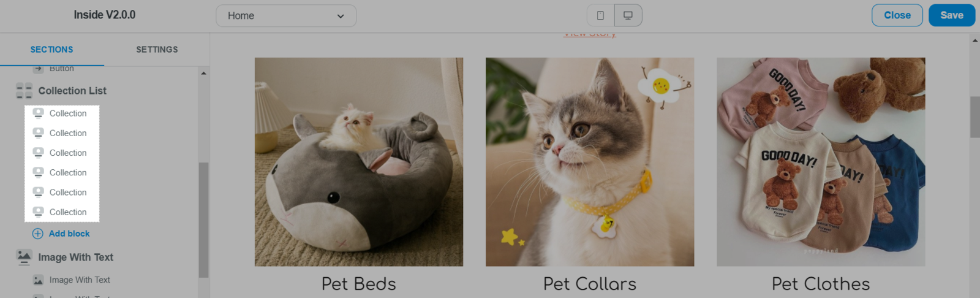The image size is (980, 298).
Task: Click the Collection List section icon
Action: (24, 91)
